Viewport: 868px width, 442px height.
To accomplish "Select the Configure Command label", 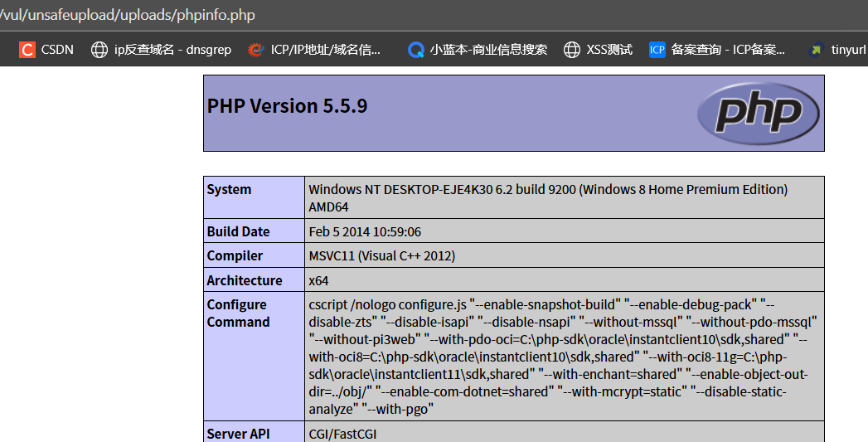I will [x=238, y=313].
